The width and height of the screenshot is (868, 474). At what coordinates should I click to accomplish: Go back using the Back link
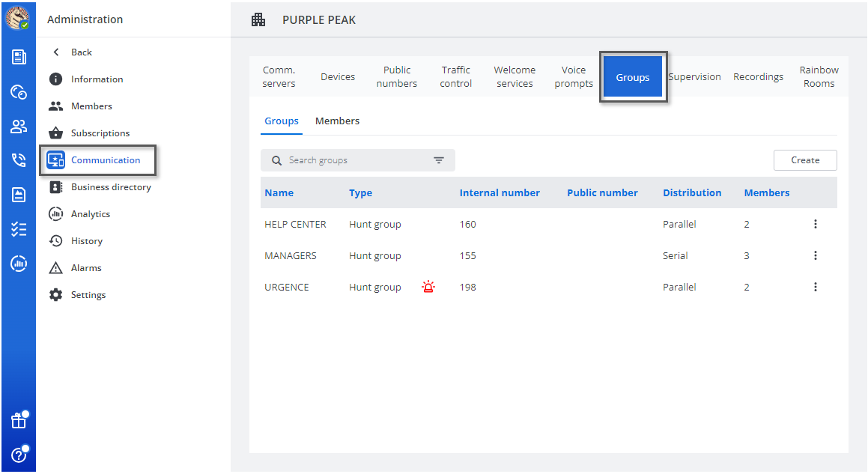coord(81,52)
